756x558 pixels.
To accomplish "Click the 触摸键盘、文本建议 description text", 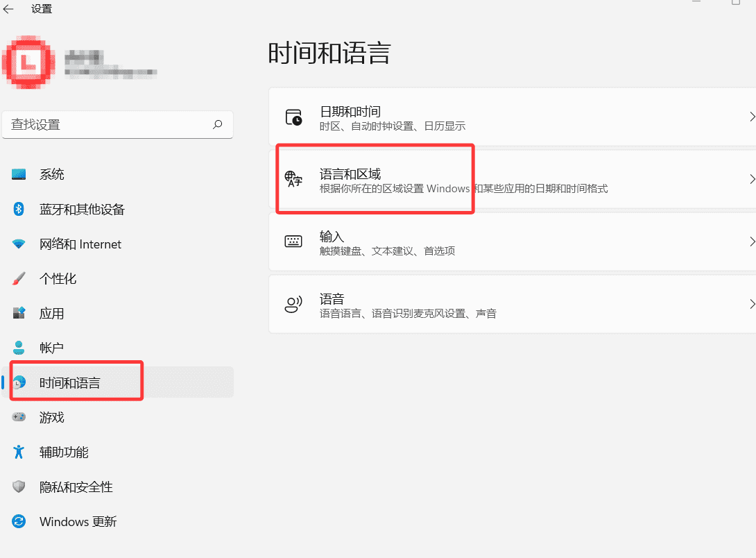I will coord(387,251).
